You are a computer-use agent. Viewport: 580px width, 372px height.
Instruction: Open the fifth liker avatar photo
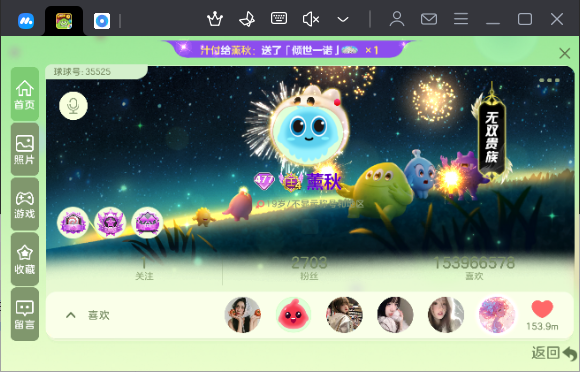tap(446, 315)
